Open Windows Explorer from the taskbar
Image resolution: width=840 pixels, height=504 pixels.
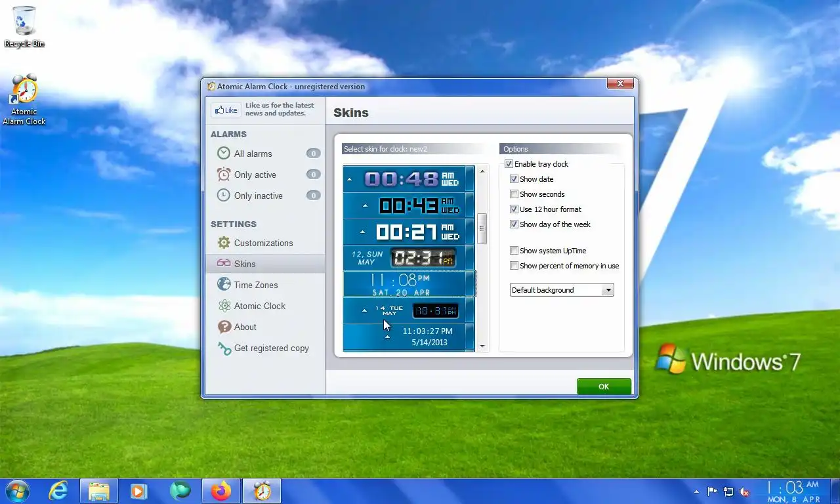(x=99, y=491)
